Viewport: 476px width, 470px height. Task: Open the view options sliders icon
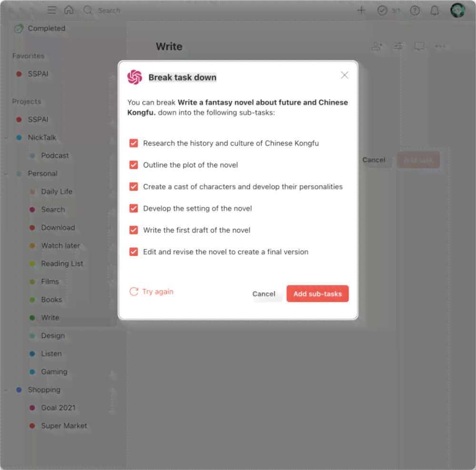coord(398,47)
